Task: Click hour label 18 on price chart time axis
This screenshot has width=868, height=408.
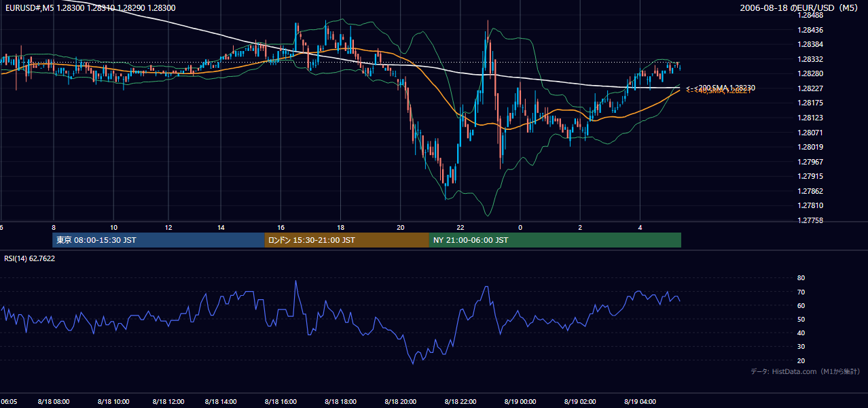Action: pos(341,227)
